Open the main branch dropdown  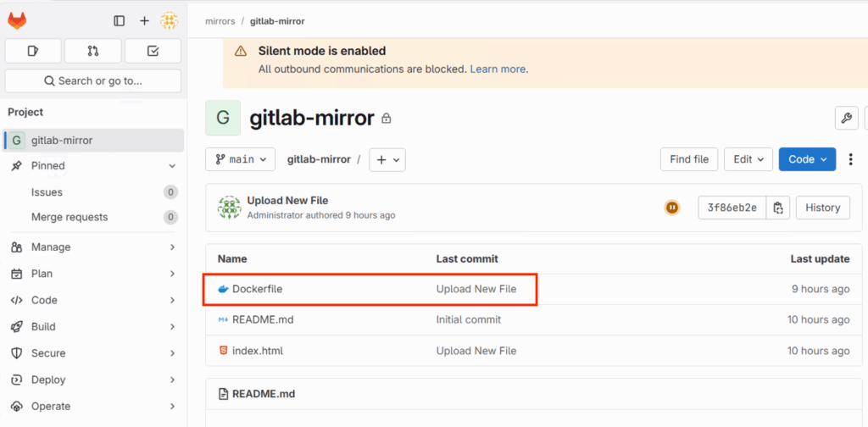240,159
